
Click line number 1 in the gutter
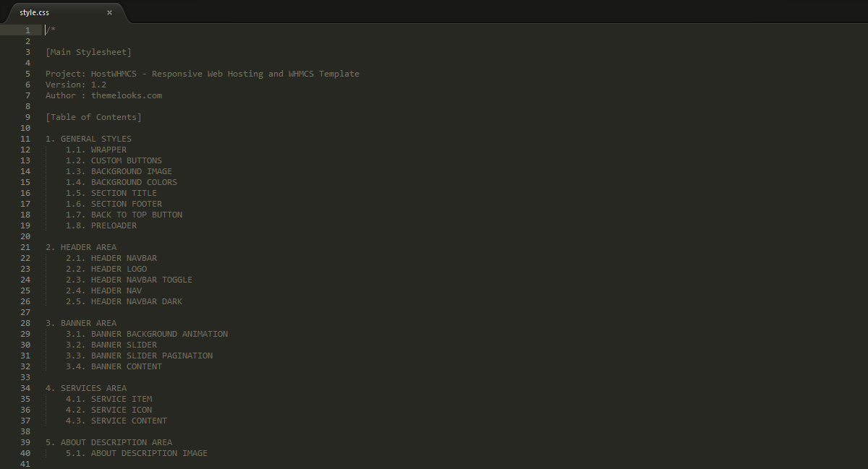click(27, 30)
